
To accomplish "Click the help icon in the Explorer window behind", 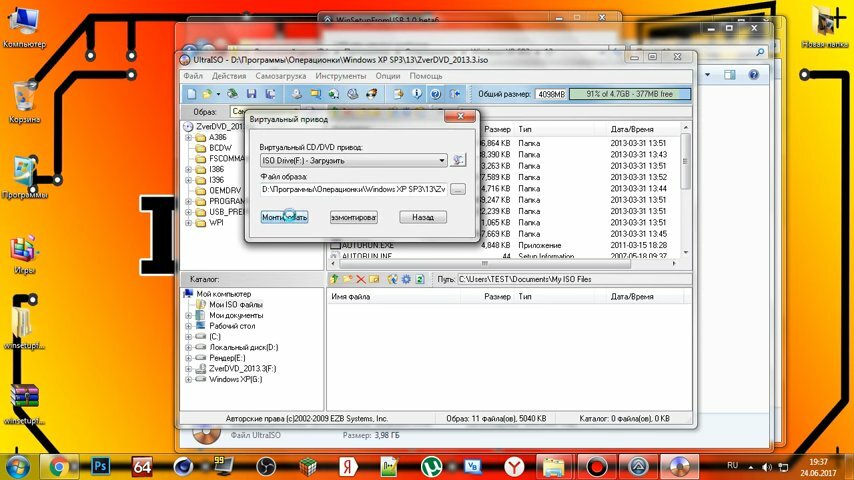I will pyautogui.click(x=754, y=75).
